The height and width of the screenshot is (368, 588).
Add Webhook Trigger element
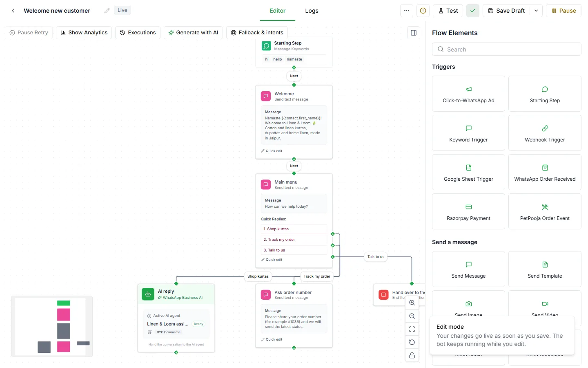(545, 133)
